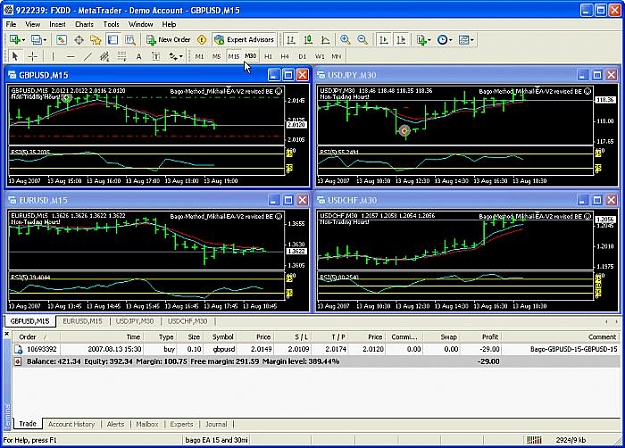Switch to line chart display
This screenshot has width=625, height=448.
click(326, 40)
